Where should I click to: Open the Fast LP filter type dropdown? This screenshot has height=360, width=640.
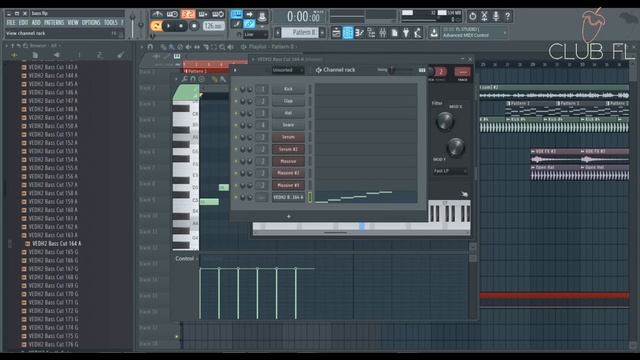(450, 171)
